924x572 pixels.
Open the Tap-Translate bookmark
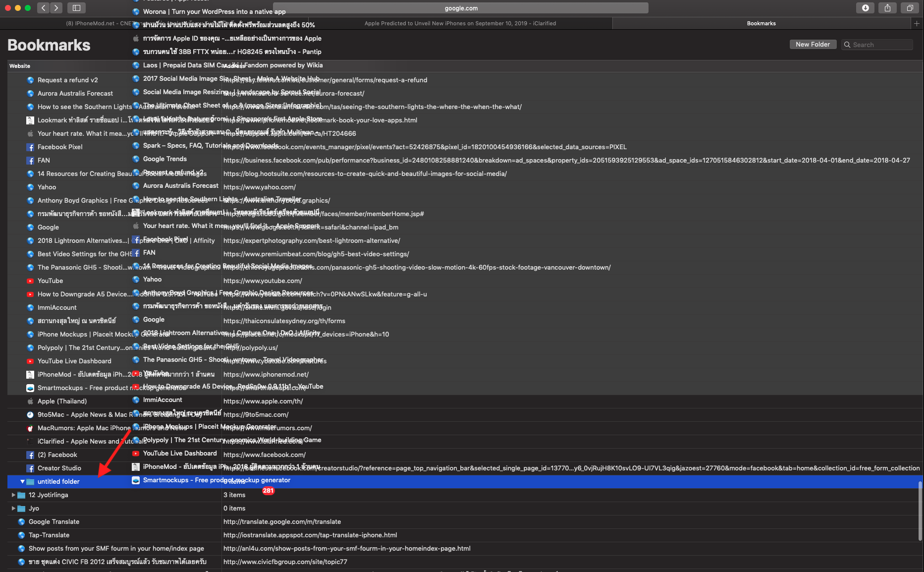[x=49, y=535]
